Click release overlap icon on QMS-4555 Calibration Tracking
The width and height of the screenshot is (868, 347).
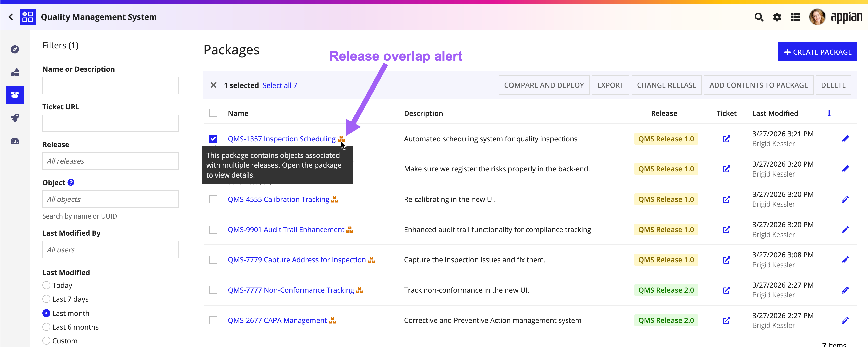[x=335, y=199]
